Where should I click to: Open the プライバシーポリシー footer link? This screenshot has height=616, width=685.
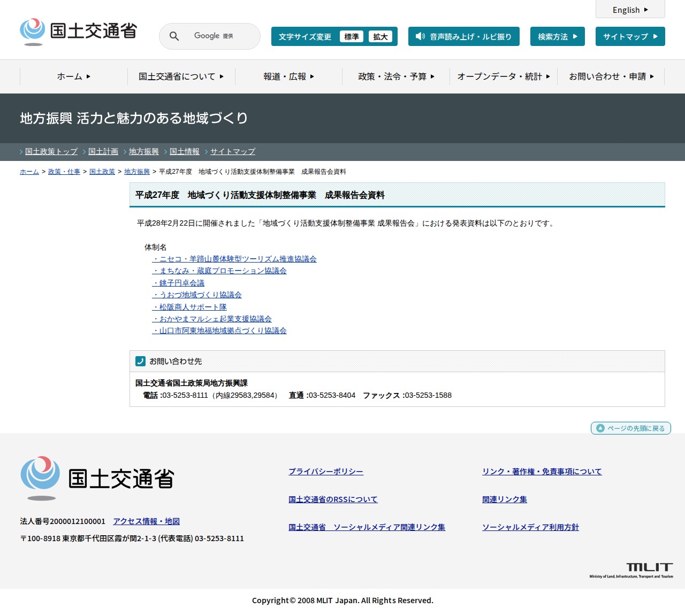[325, 472]
